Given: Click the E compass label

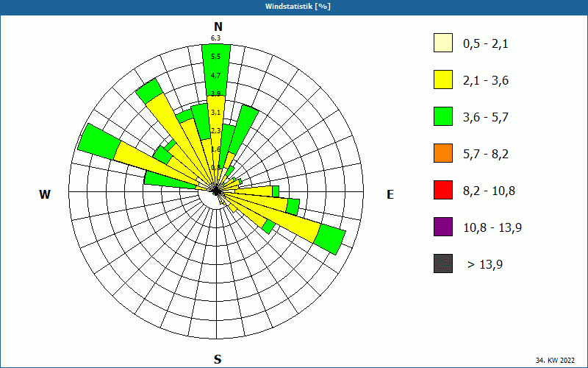Looking at the screenshot, I should (390, 194).
